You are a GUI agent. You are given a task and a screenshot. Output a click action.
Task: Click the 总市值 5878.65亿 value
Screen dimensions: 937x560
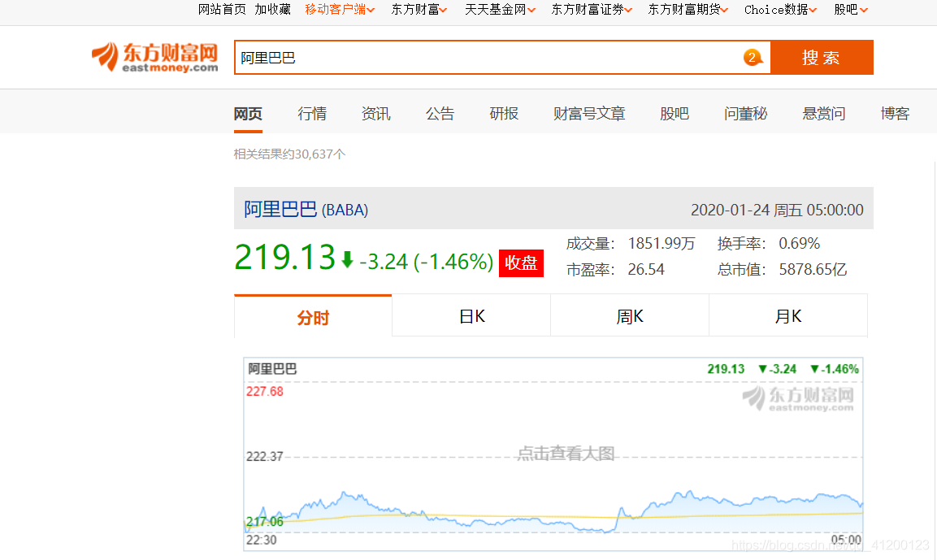813,270
